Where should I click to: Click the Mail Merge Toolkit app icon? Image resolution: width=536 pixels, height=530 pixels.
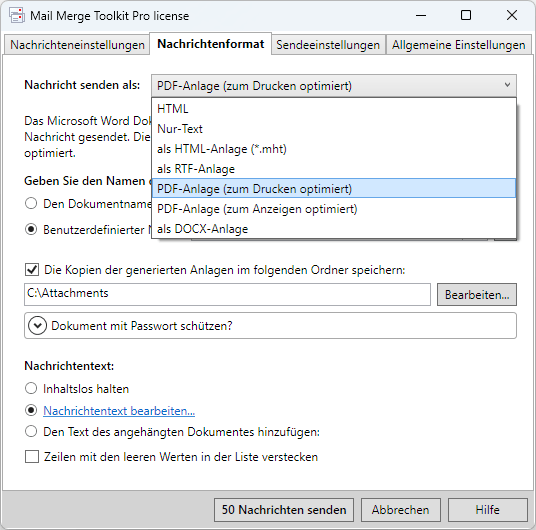click(x=17, y=15)
